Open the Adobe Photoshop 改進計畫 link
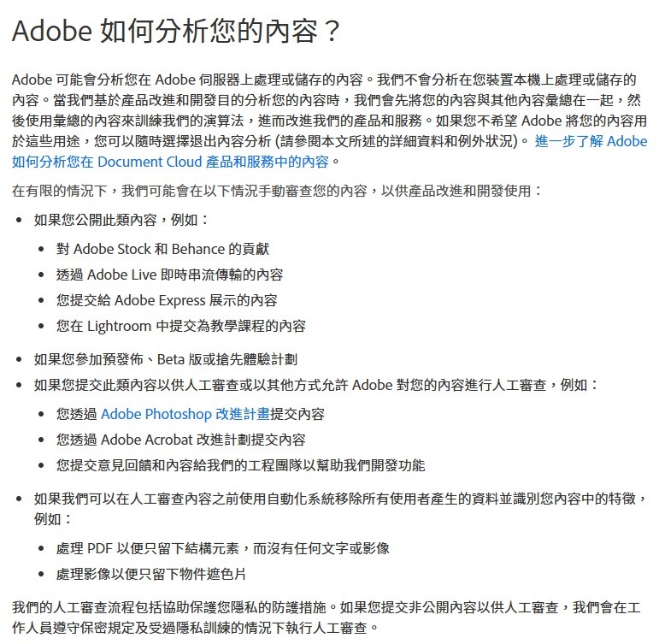 [185, 414]
